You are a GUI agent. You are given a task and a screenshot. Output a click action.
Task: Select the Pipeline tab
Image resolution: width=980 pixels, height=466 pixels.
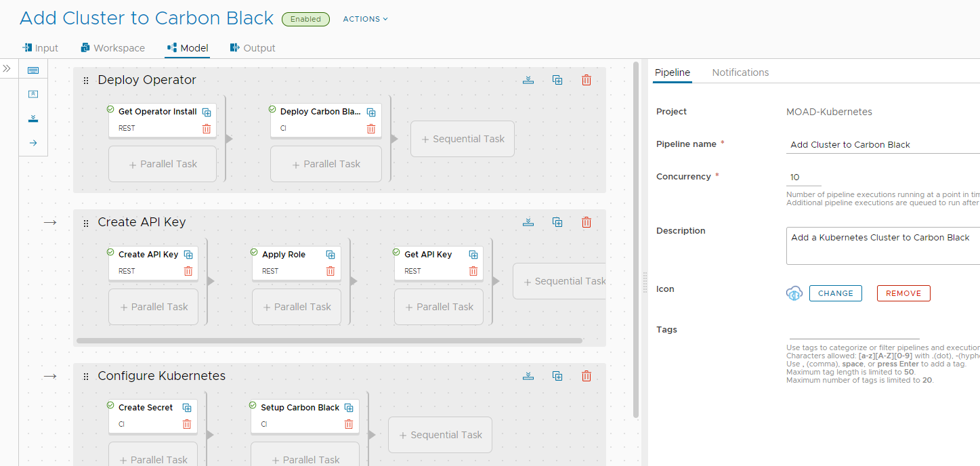673,72
